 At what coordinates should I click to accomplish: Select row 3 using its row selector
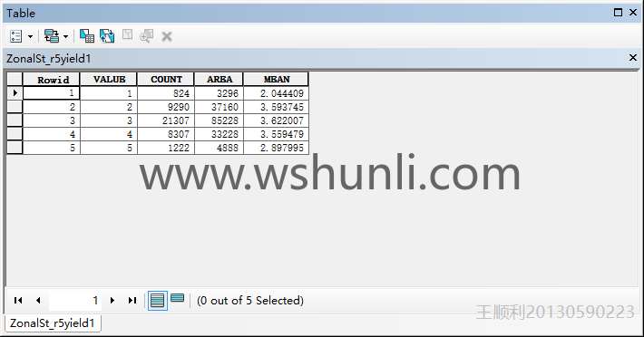click(15, 120)
